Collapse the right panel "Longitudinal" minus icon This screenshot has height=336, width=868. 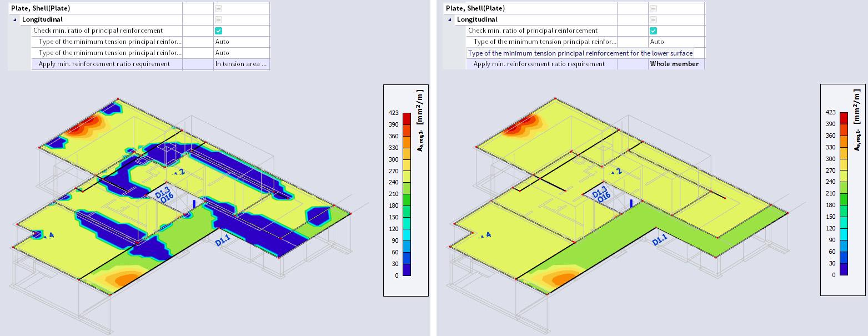[x=655, y=19]
